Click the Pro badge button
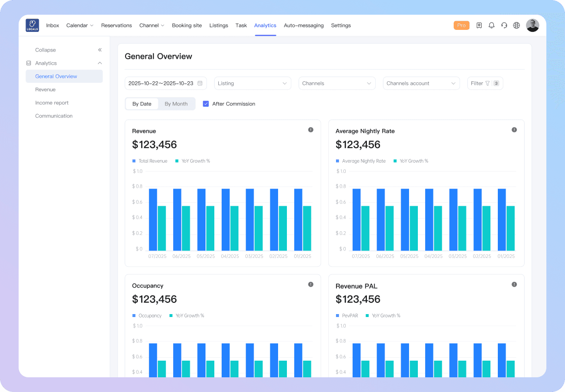The image size is (565, 392). click(461, 25)
